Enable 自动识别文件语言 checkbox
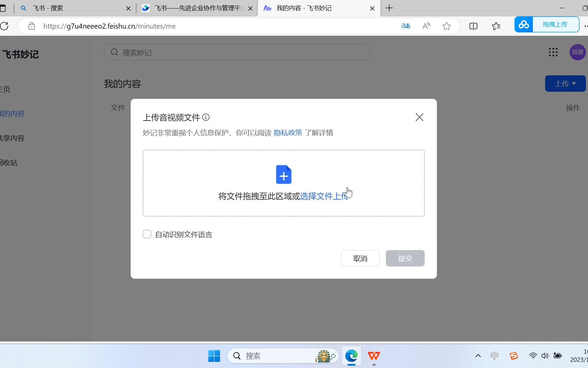 tap(147, 234)
